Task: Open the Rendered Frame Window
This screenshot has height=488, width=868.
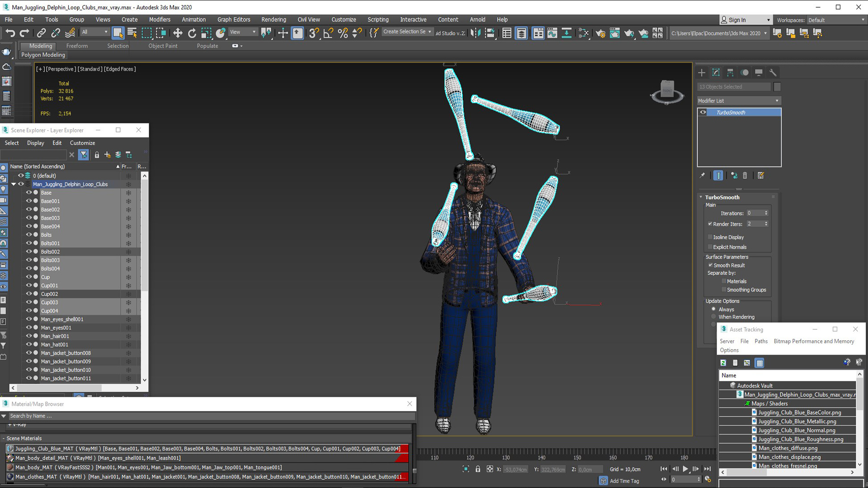Action: pos(615,33)
